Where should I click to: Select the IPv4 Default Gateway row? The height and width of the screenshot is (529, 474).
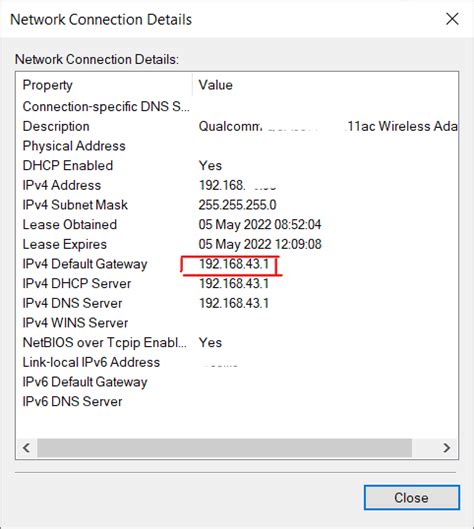[237, 264]
